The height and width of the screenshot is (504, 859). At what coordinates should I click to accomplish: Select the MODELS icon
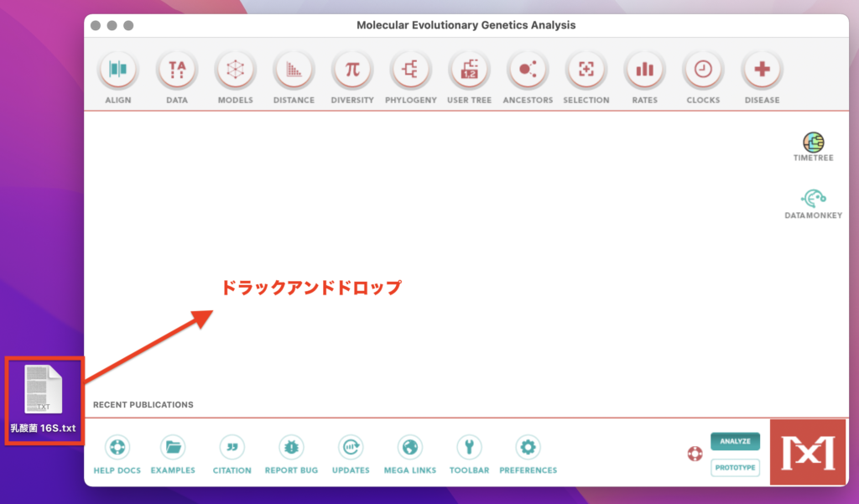235,70
